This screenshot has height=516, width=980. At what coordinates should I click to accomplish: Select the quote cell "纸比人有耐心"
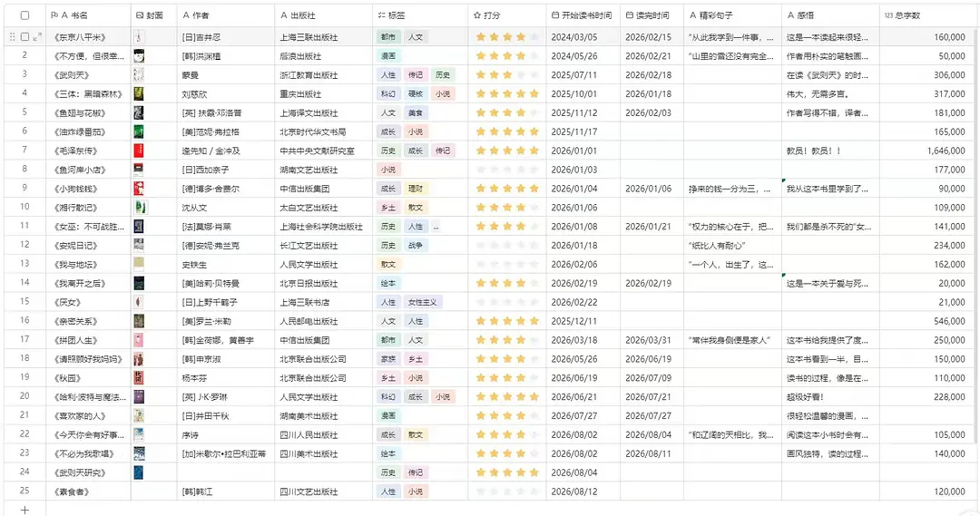(732, 246)
